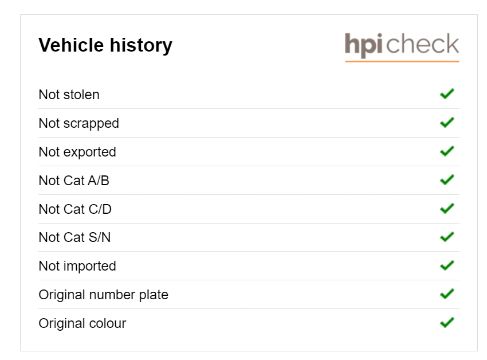
Task: Click the Not Cat S/N checkmark
Action: (x=447, y=237)
